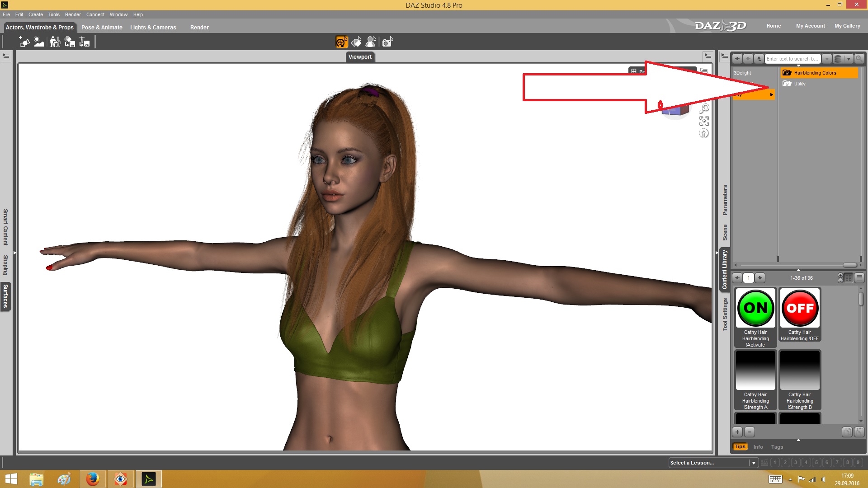Click the render camera icon in toolbar
The width and height of the screenshot is (868, 488).
tap(387, 42)
